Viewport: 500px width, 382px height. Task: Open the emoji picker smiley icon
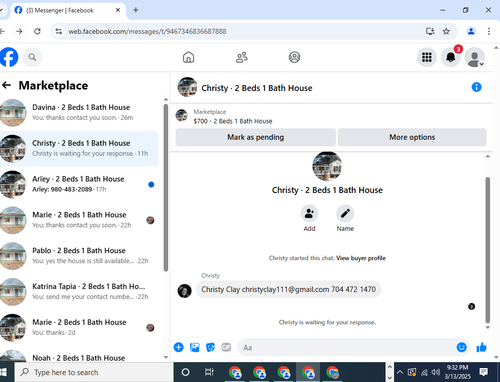[x=462, y=347]
